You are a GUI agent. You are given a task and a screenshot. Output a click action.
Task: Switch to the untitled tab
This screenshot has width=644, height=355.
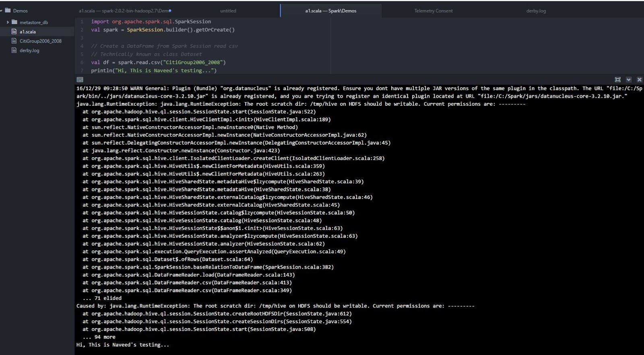point(228,11)
